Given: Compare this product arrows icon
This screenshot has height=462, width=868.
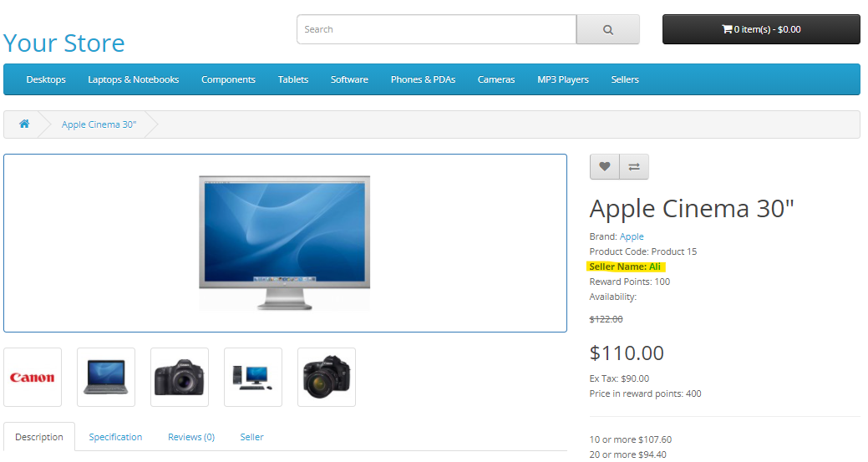Looking at the screenshot, I should pos(634,166).
